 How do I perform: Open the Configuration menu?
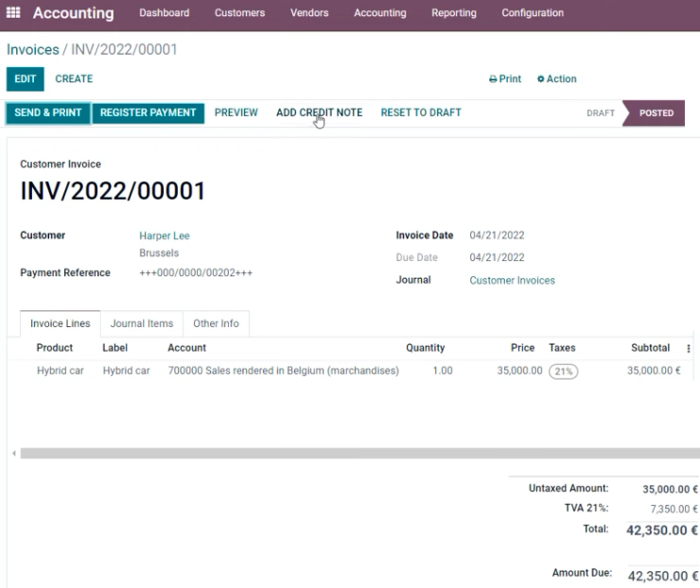tap(533, 13)
